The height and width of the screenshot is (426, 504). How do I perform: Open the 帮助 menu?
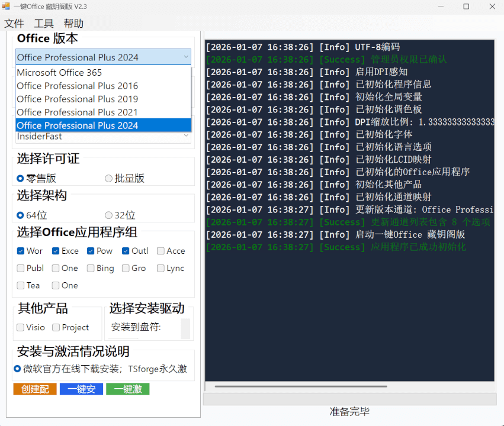coord(72,23)
